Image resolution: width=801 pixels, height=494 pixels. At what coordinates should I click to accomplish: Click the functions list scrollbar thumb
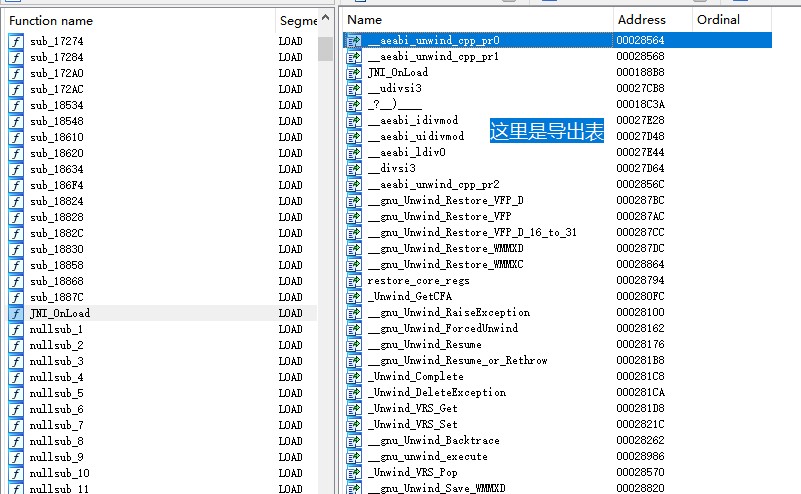coord(325,49)
